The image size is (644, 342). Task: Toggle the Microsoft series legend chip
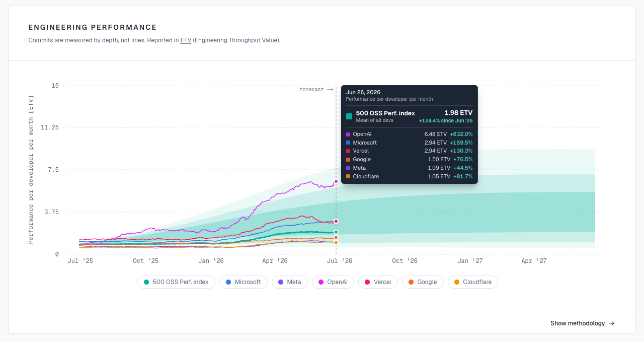(x=244, y=282)
